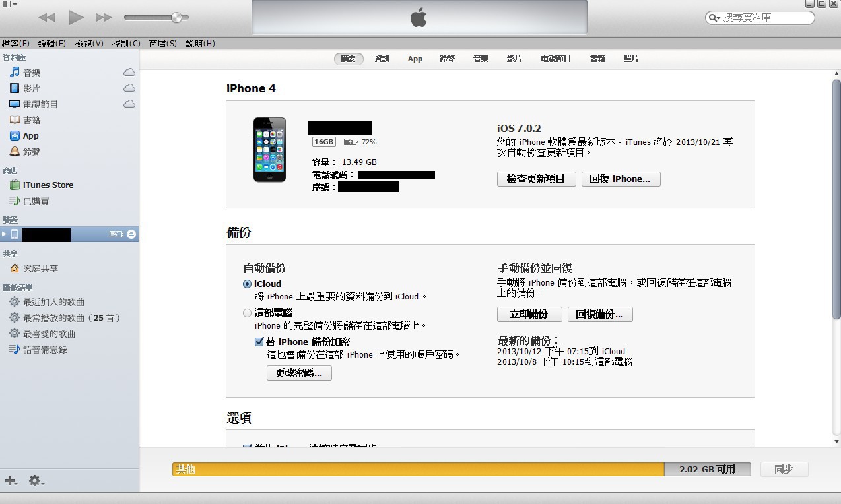Select the iPhone device icon in sidebar

click(15, 234)
